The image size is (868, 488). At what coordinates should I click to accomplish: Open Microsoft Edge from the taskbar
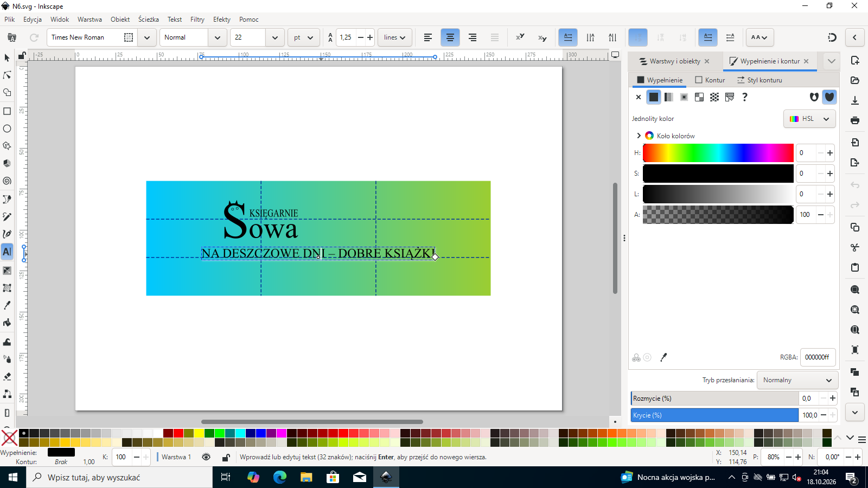[x=280, y=477]
